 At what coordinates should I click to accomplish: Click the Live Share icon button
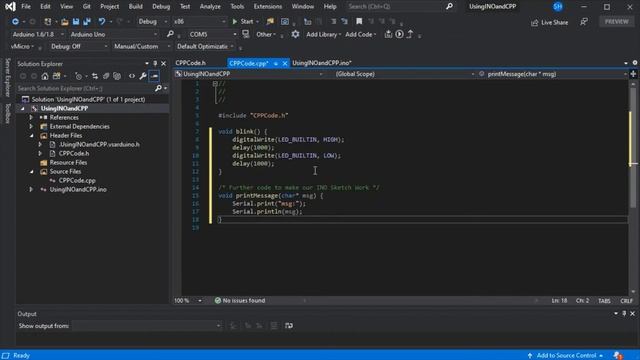549,22
